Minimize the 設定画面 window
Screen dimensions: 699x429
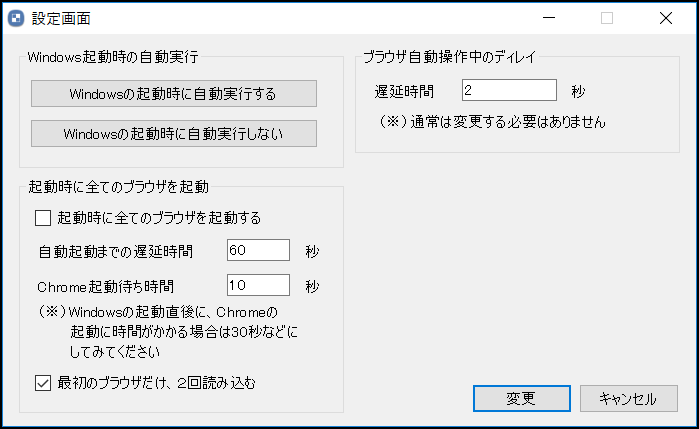[548, 18]
